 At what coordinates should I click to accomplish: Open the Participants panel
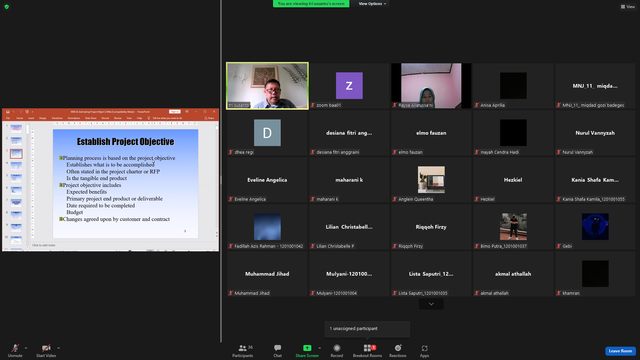[243, 350]
